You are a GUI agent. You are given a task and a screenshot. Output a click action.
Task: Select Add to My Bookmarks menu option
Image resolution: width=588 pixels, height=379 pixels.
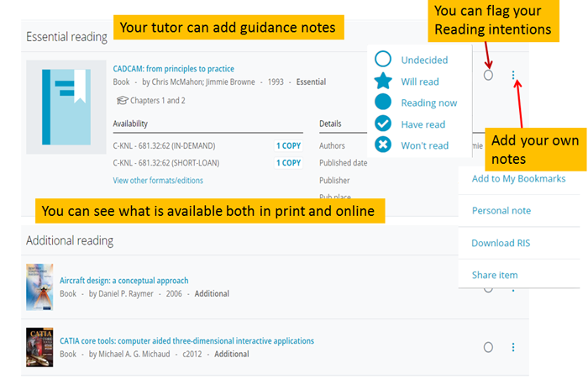518,178
